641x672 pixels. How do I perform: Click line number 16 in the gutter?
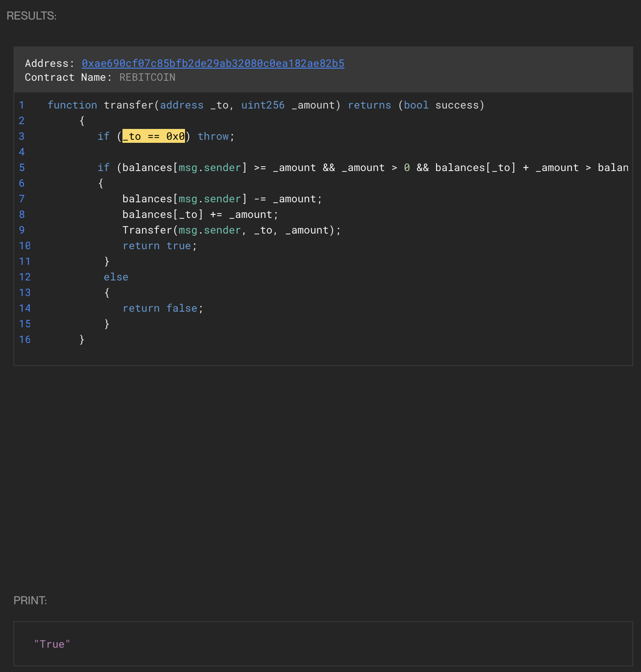click(x=25, y=339)
